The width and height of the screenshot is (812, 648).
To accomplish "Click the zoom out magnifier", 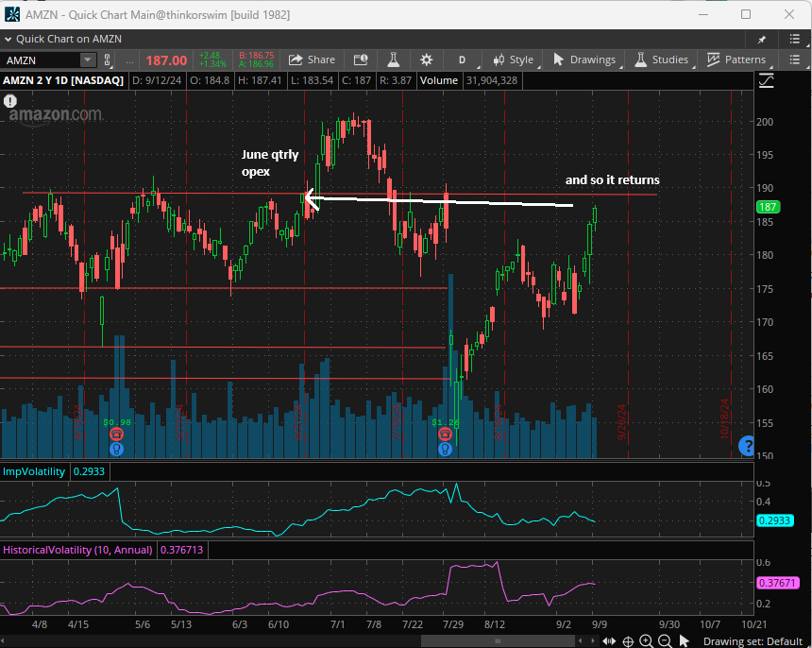I will point(665,641).
